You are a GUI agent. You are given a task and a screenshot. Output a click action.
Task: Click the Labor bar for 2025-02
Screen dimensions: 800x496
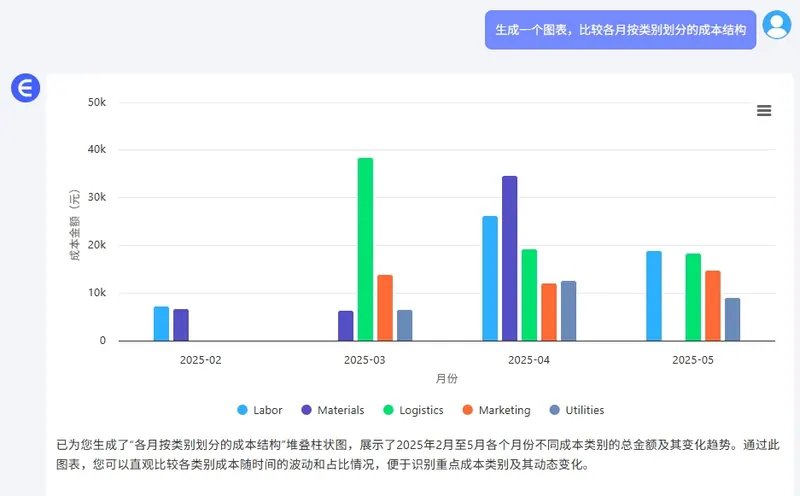click(x=161, y=323)
